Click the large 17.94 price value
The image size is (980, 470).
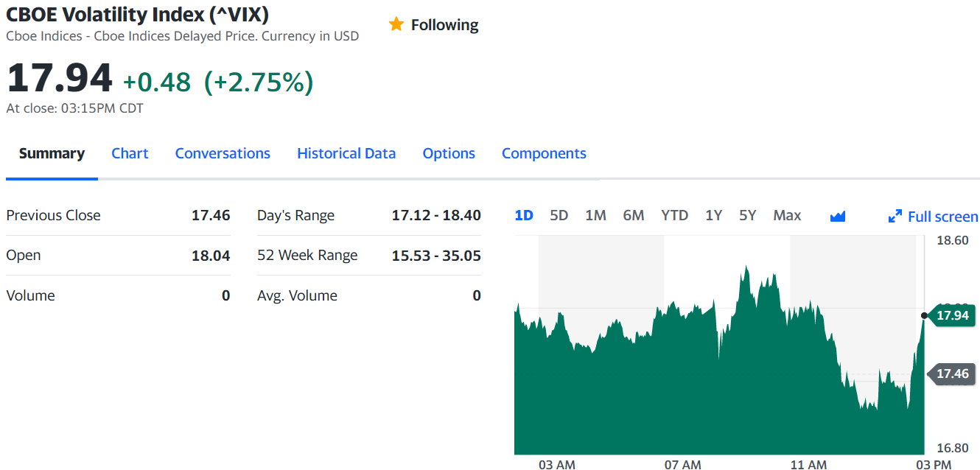tap(59, 78)
